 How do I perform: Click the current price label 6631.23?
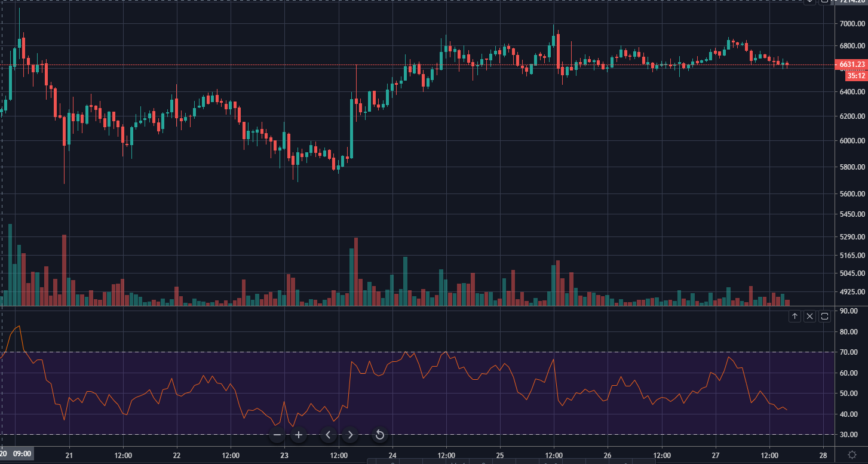point(852,64)
